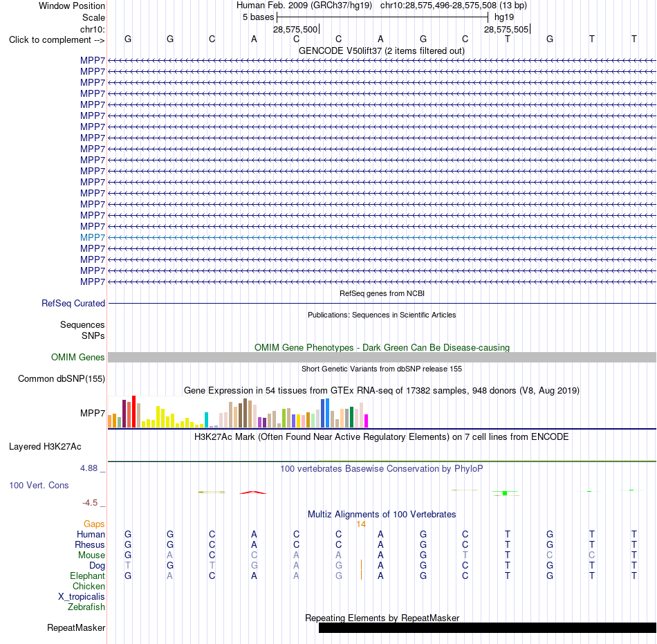This screenshot has width=657, height=644.
Task: Click the chr10:28,575,496-28,575,508 position text
Action: coord(438,6)
